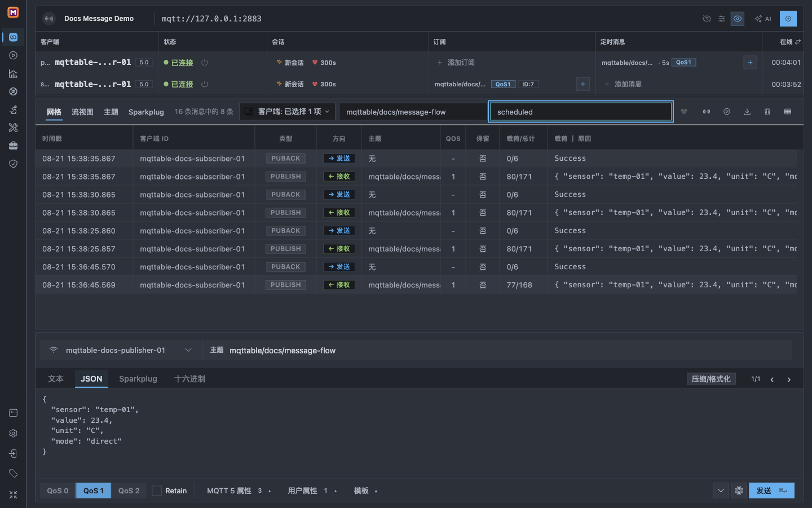Screen dimensions: 812x508
Task: Open the mqttable-docs-publisher-01 client selector
Action: click(121, 351)
